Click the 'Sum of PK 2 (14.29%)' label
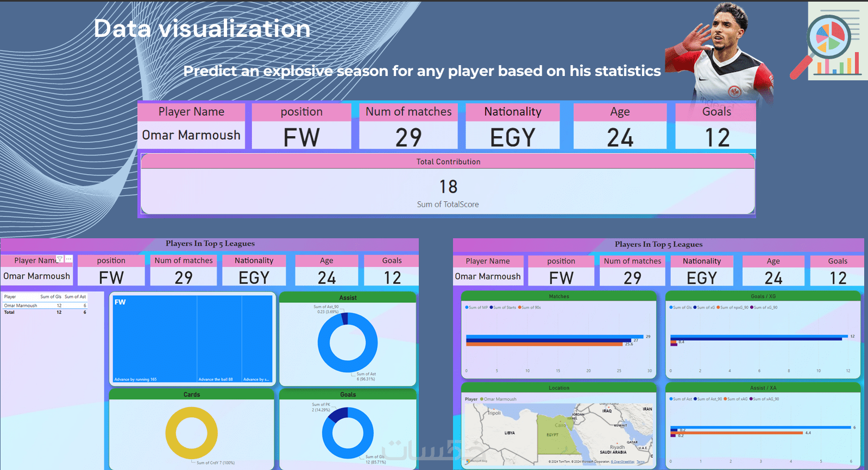 click(320, 407)
